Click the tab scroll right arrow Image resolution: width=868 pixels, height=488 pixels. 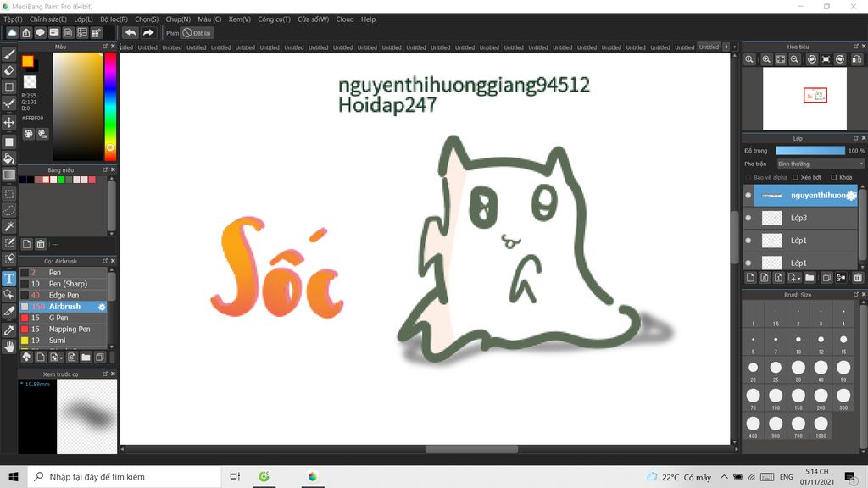[735, 47]
